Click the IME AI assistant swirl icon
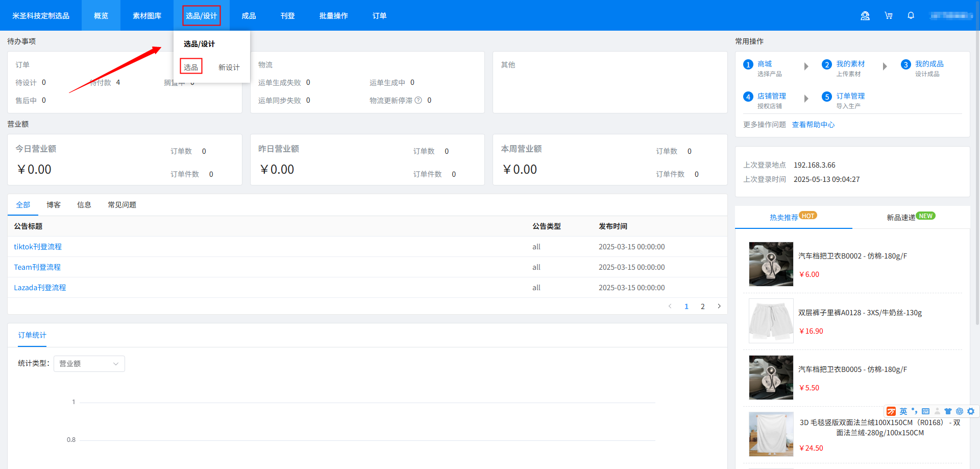This screenshot has height=469, width=980. (960, 411)
